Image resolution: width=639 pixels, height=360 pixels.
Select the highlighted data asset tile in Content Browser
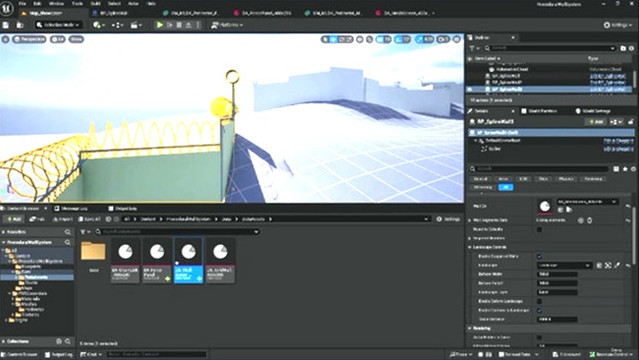point(189,261)
